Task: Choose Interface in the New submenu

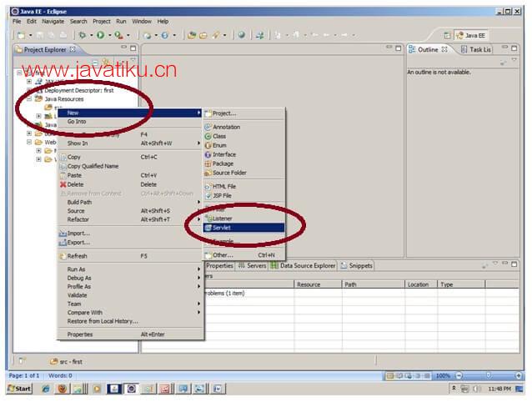Action: [243, 154]
